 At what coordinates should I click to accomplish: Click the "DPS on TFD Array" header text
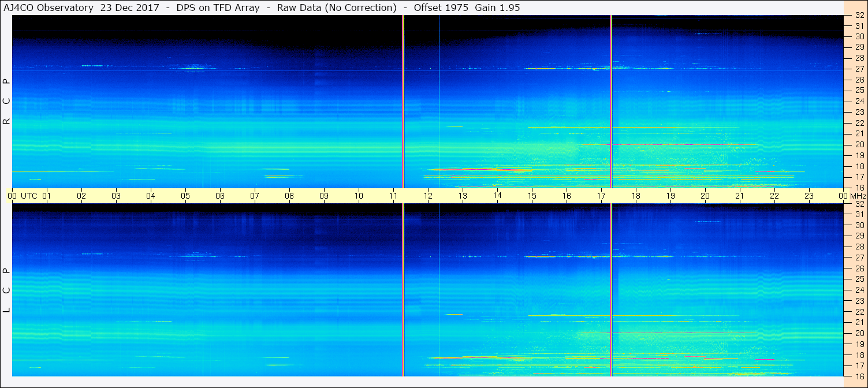pyautogui.click(x=218, y=8)
